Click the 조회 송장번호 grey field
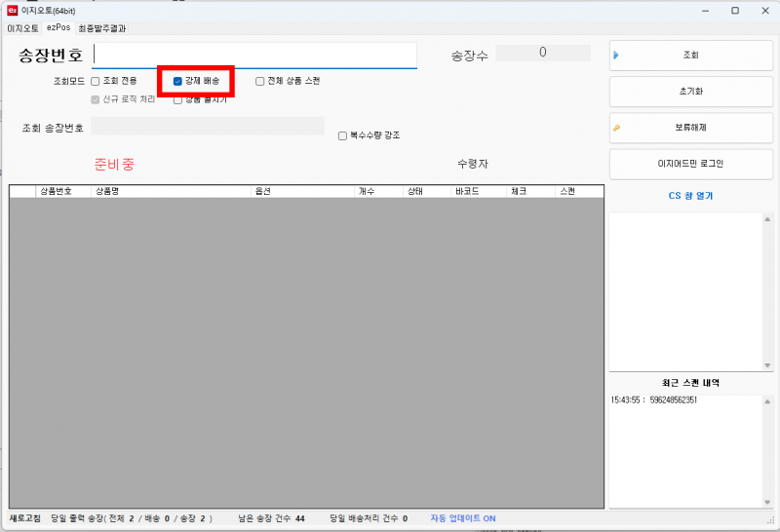780x532 pixels. (x=208, y=126)
